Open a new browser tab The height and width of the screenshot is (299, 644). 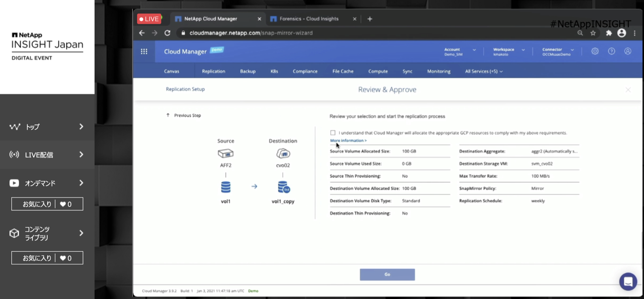coord(370,19)
